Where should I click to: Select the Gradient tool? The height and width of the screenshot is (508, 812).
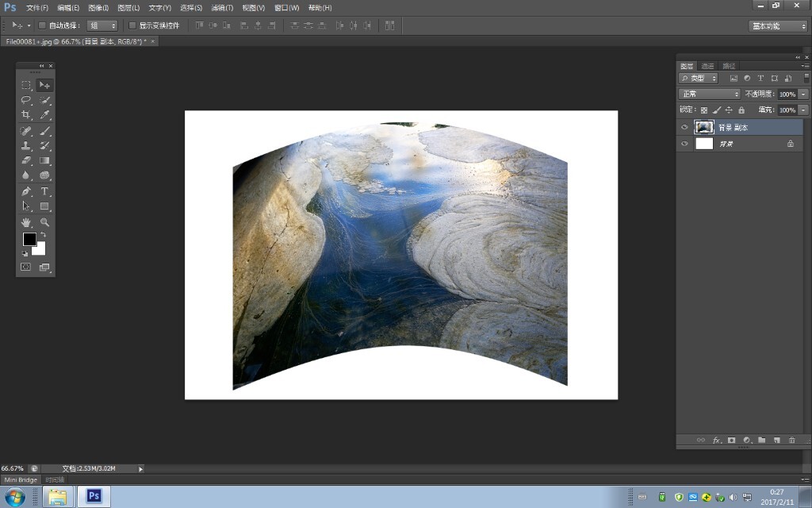[x=44, y=160]
